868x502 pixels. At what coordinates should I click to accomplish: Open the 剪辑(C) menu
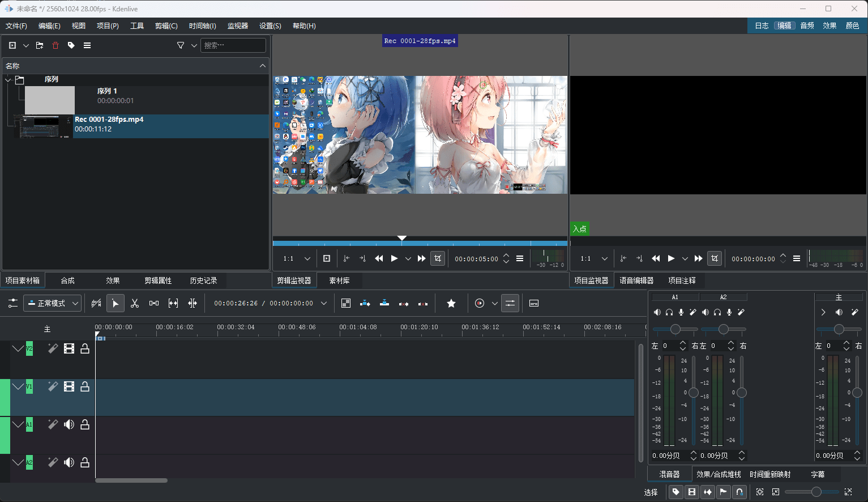[166, 25]
